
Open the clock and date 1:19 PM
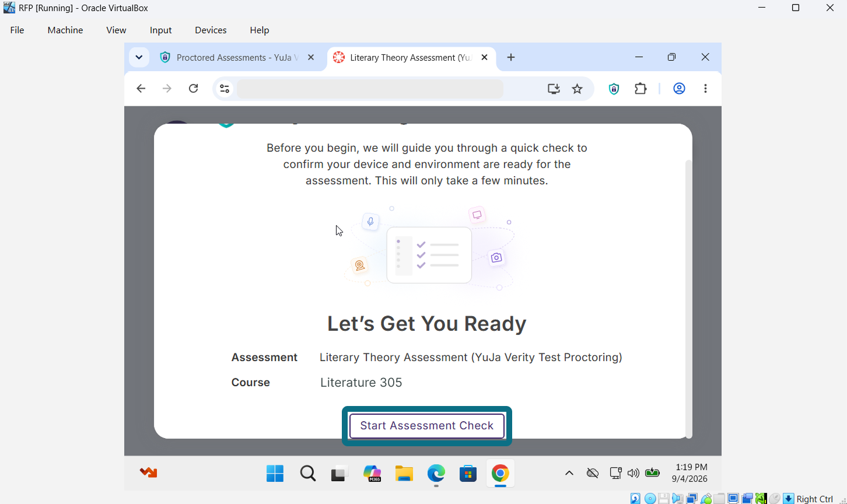[691, 473]
